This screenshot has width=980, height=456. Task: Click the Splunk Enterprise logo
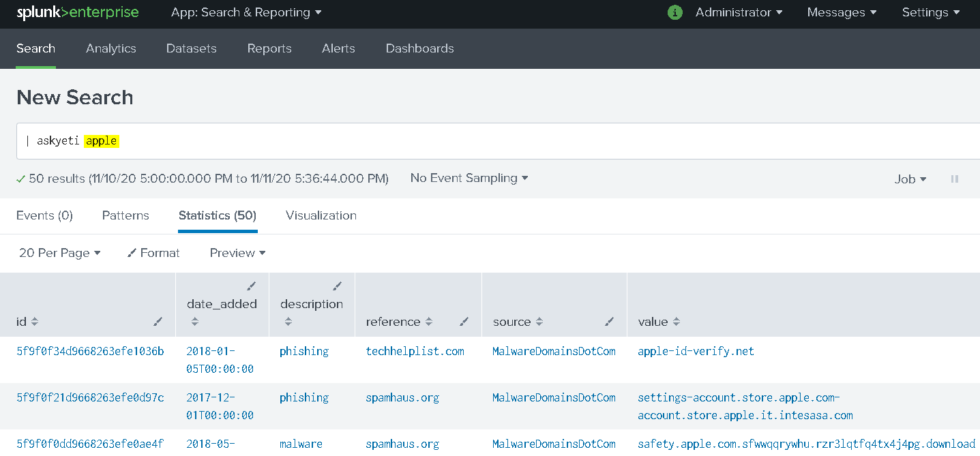[x=78, y=13]
